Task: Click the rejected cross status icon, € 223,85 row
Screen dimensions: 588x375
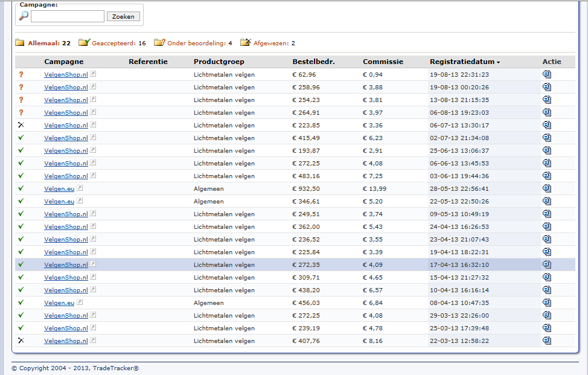Action: coord(21,125)
